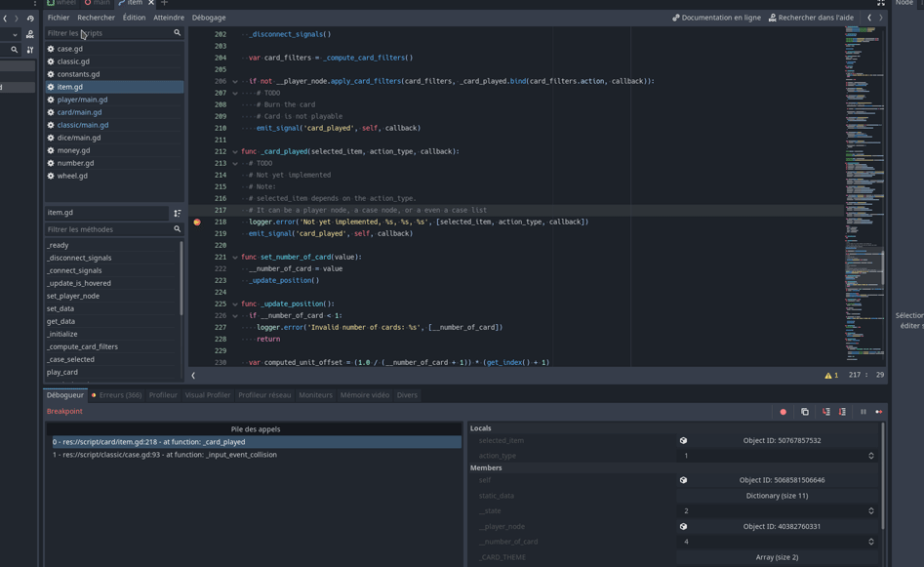Screen dimensions: 924x567
Task: Open the Mémoire vidéo tab
Action: 365,395
